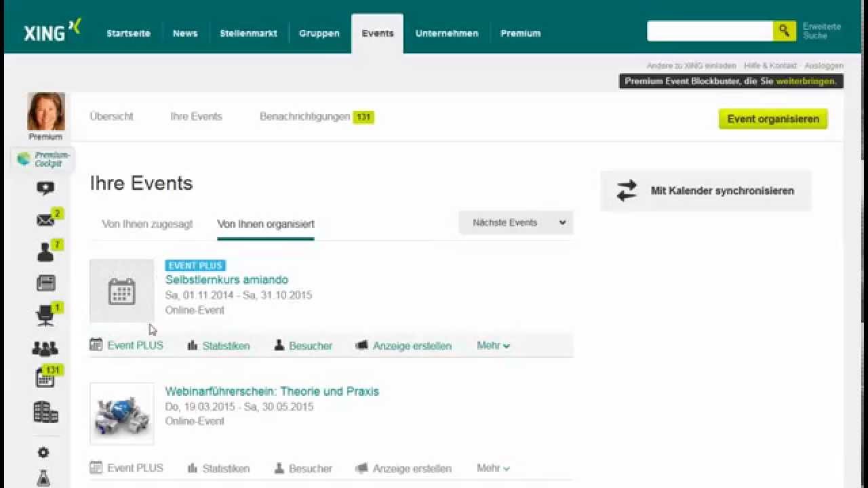Open the Nächste Events dropdown
The image size is (868, 488).
pyautogui.click(x=516, y=222)
